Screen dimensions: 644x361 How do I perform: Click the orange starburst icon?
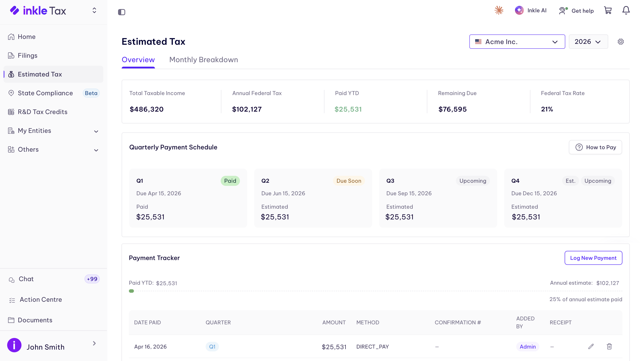[x=499, y=10]
